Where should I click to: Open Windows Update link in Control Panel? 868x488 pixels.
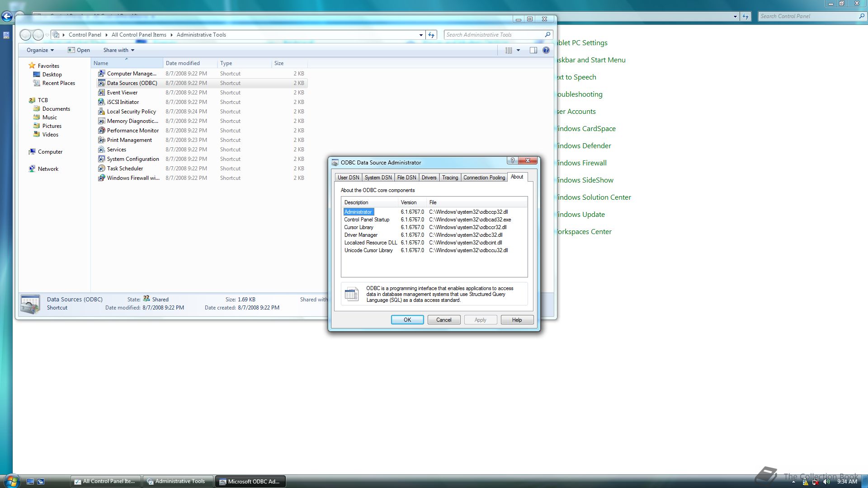pyautogui.click(x=581, y=214)
